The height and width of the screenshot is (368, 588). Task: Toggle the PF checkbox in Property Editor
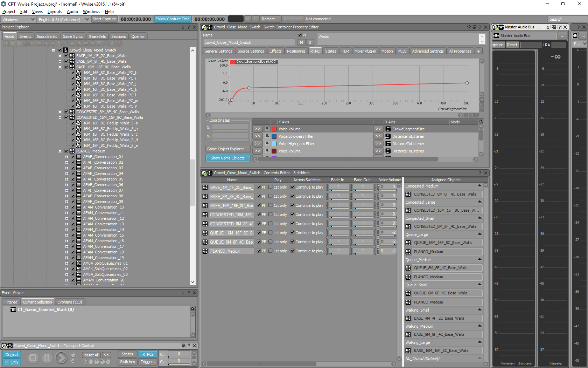[300, 35]
